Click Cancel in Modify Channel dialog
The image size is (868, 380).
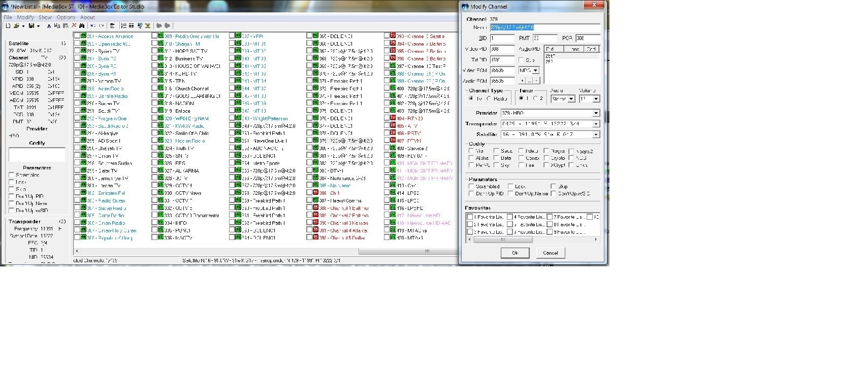point(550,253)
